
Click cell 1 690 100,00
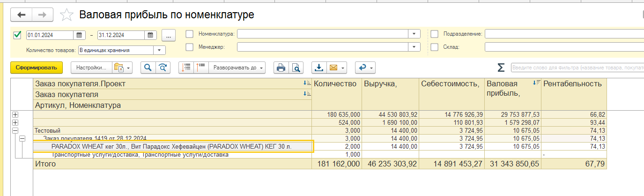pyautogui.click(x=390, y=122)
